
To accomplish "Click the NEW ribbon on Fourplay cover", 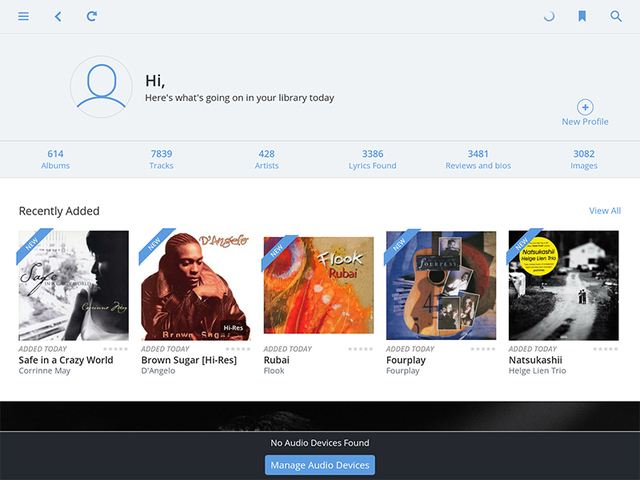I will tap(401, 245).
